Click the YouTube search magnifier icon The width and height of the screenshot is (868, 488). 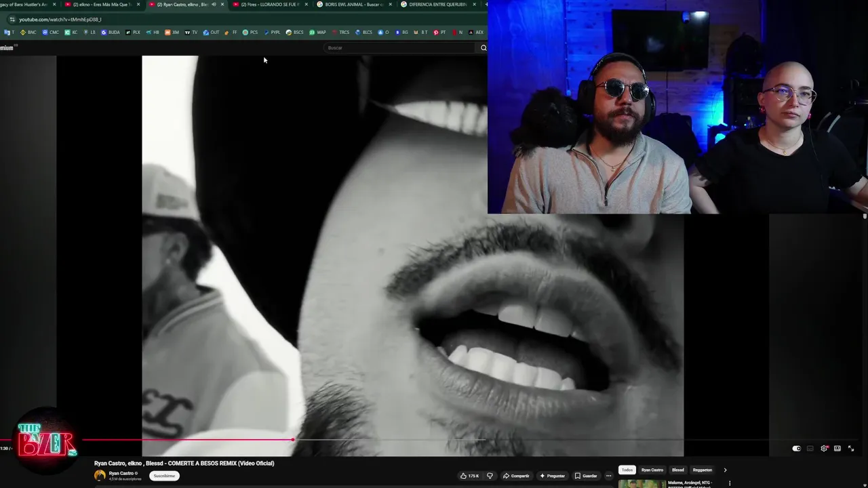click(x=484, y=47)
